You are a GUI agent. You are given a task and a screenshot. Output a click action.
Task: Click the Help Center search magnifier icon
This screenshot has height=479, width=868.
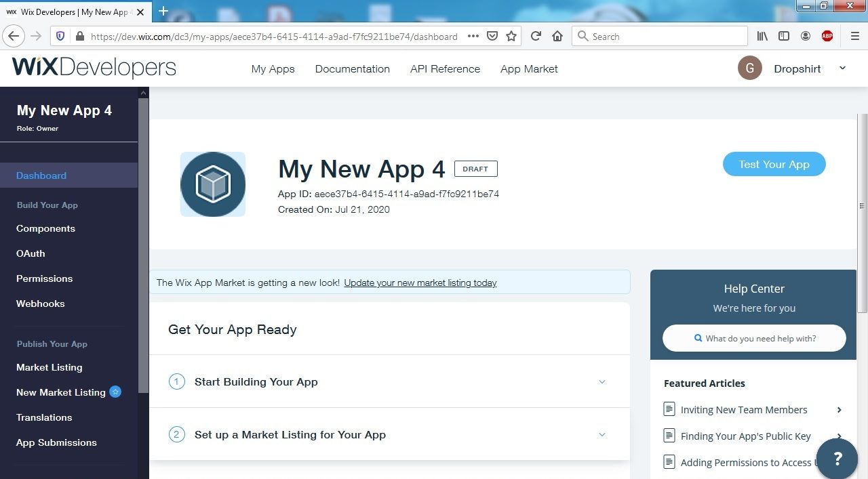(698, 338)
